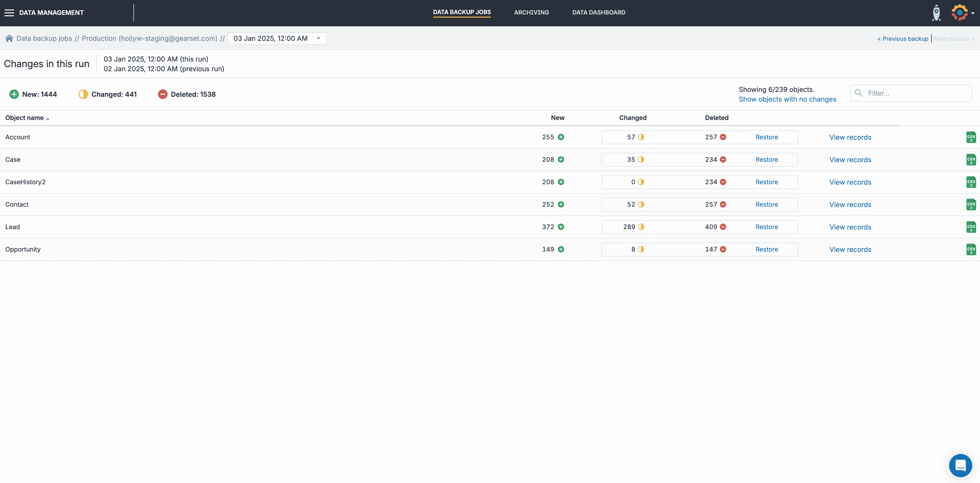Screen dimensions: 980x483
Task: Click the home icon in breadcrumb
Action: coord(9,39)
